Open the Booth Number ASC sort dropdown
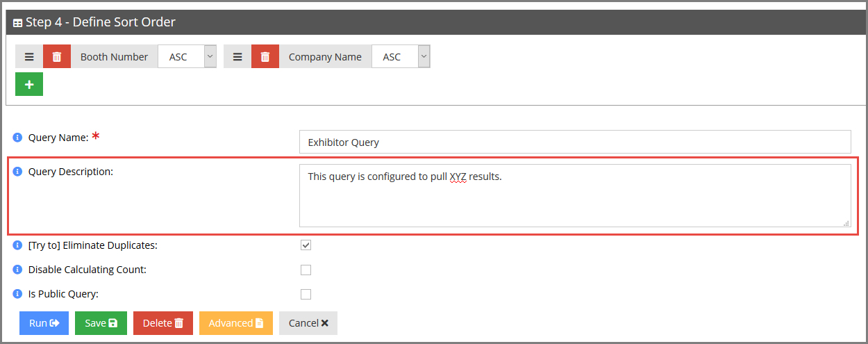 [x=187, y=57]
